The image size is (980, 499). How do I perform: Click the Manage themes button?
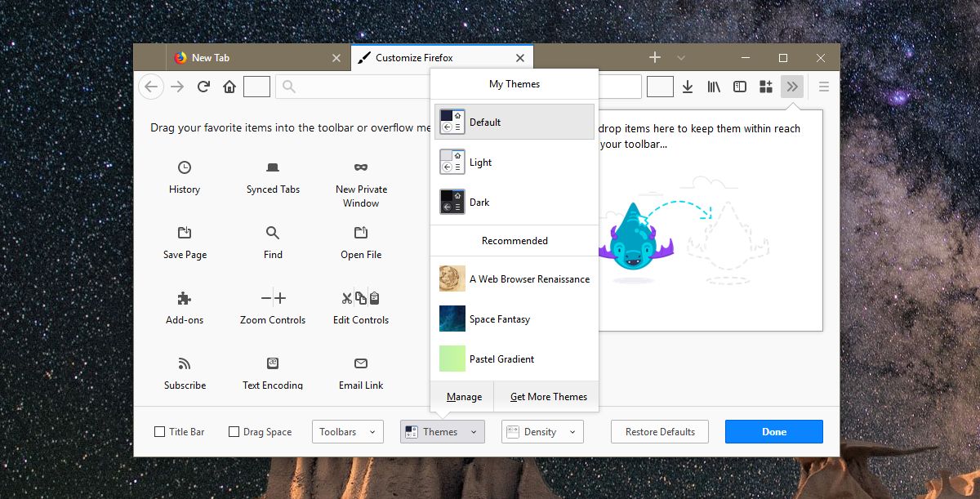(463, 396)
